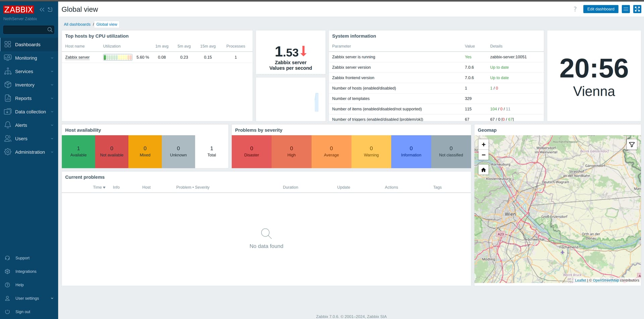The image size is (644, 319).
Task: Select the Global view breadcrumb tab
Action: coord(107,24)
